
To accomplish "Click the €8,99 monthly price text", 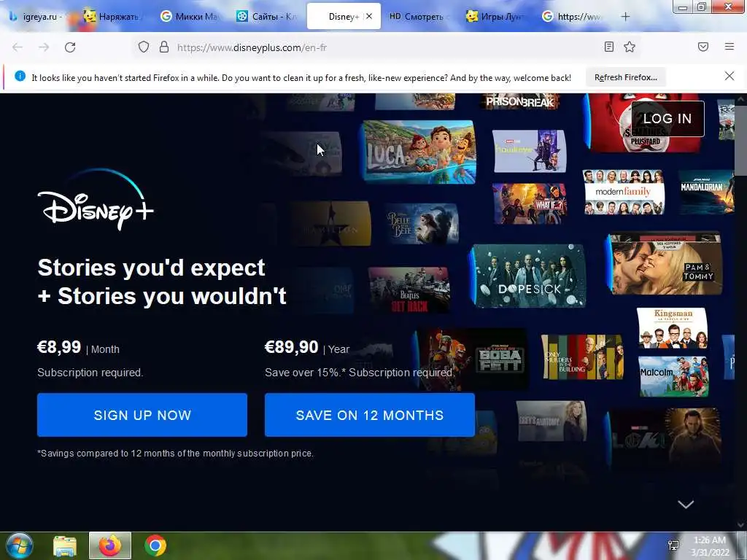I will click(x=59, y=347).
